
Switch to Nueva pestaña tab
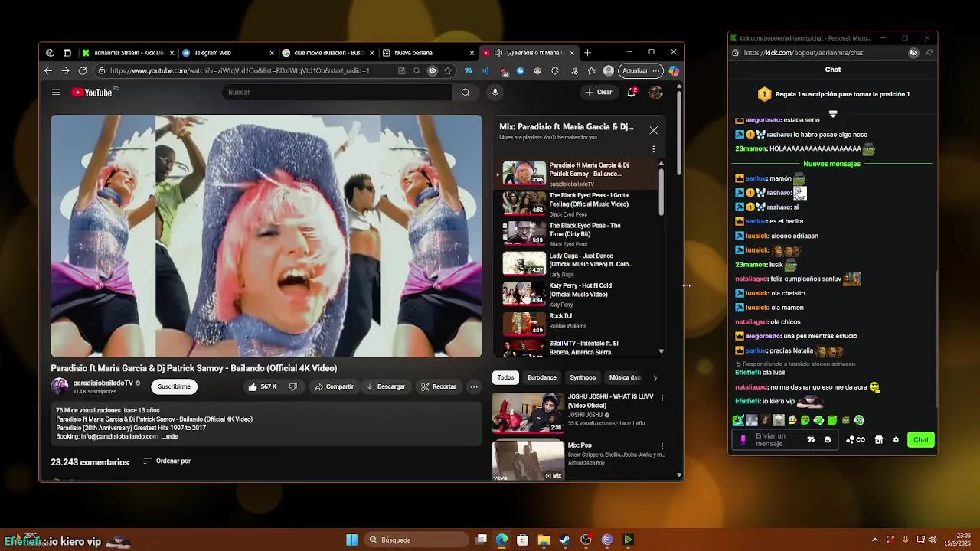pyautogui.click(x=429, y=53)
